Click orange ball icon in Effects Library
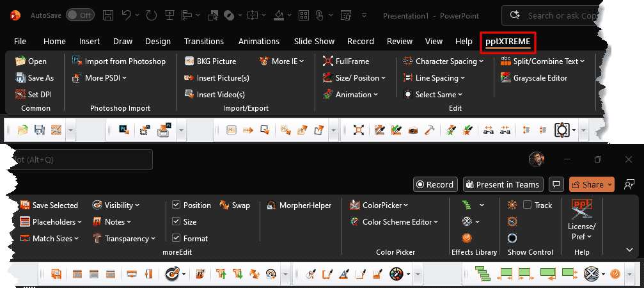Image resolution: width=644 pixels, height=288 pixels. click(467, 237)
